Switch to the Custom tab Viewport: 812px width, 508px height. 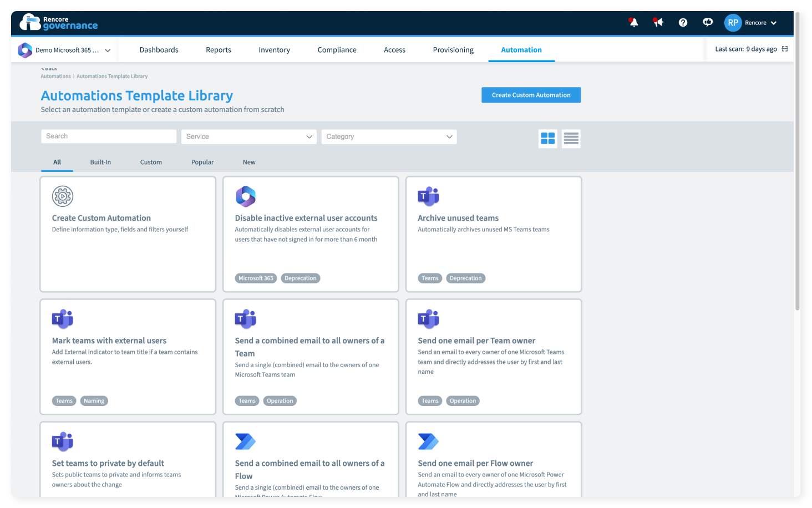tap(151, 162)
